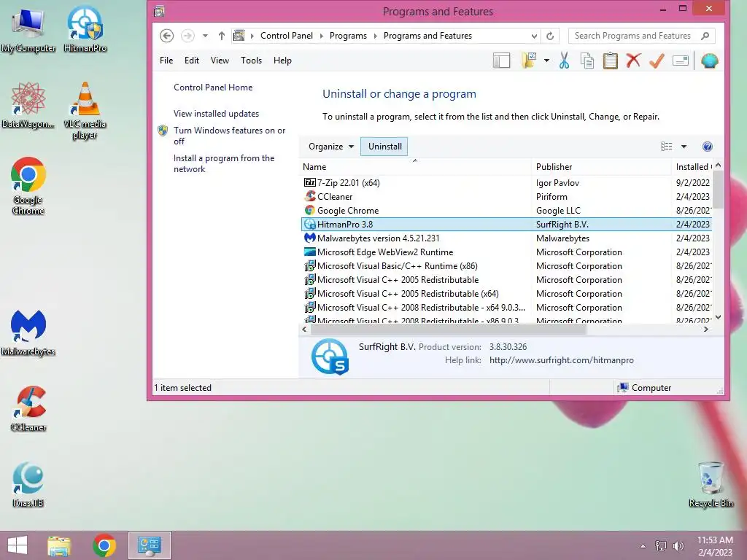Refresh the Programs and Features list
Image resolution: width=747 pixels, height=560 pixels.
tap(550, 36)
